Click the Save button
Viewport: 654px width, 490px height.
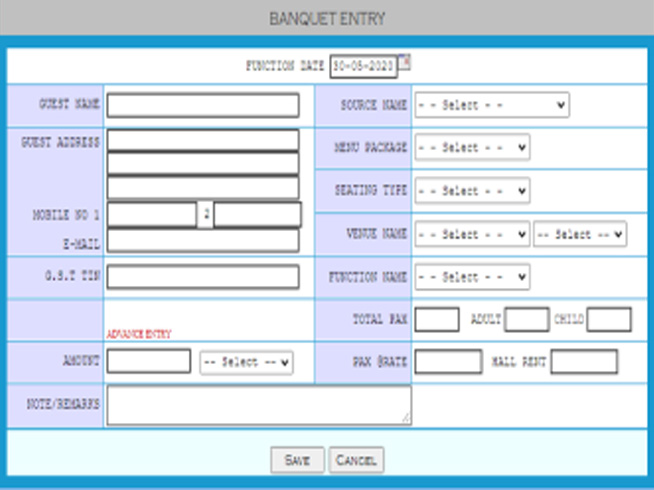coord(297,460)
